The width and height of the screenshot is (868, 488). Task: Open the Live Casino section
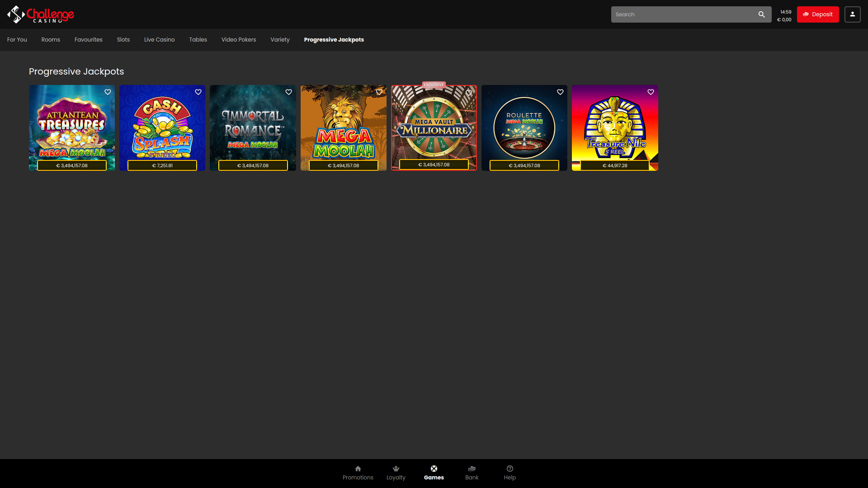click(159, 40)
